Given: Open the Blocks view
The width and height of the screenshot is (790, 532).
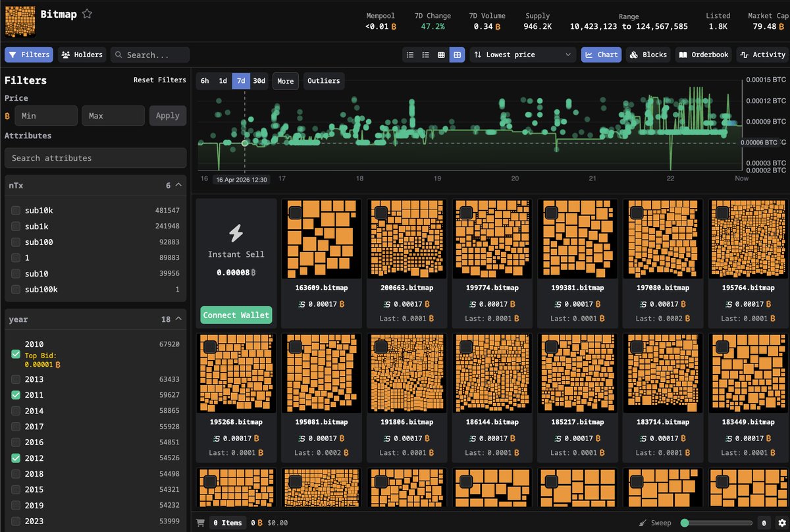Looking at the screenshot, I should coord(648,55).
